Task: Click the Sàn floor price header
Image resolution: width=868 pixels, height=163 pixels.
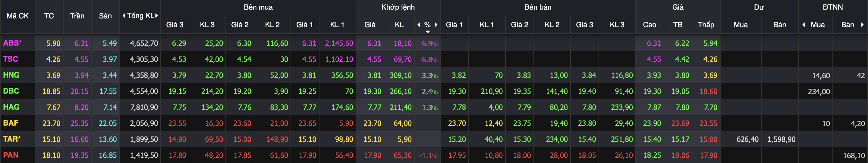Action: click(105, 16)
